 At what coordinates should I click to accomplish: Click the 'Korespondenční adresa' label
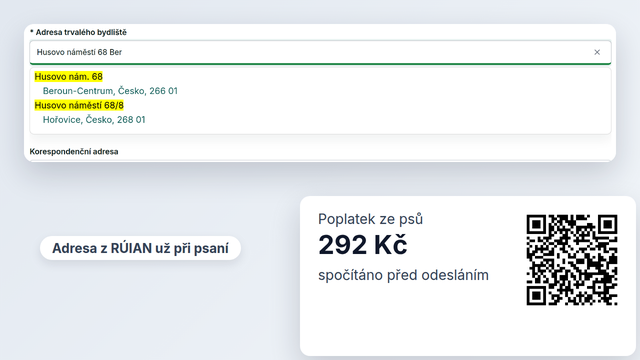coord(74,151)
